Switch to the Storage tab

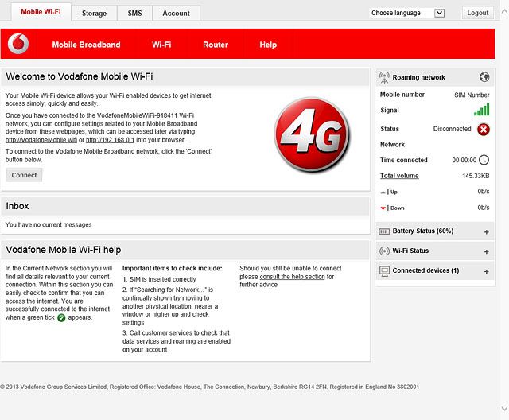pos(94,14)
